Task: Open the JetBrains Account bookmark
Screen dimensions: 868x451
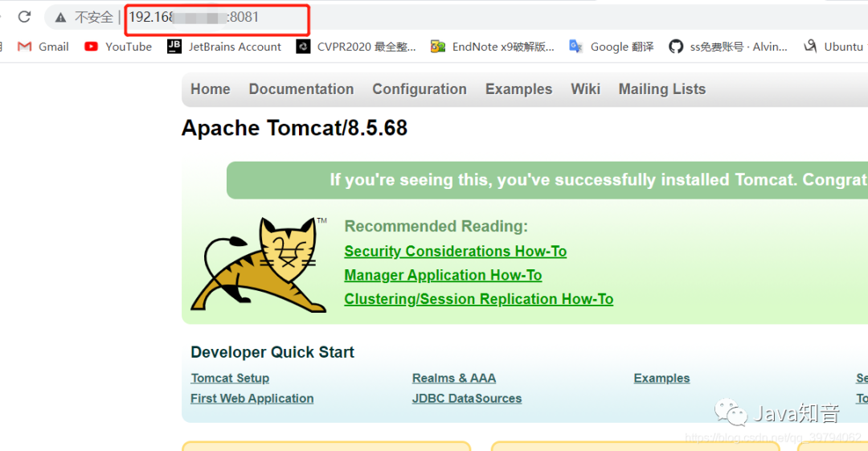Action: [x=224, y=47]
